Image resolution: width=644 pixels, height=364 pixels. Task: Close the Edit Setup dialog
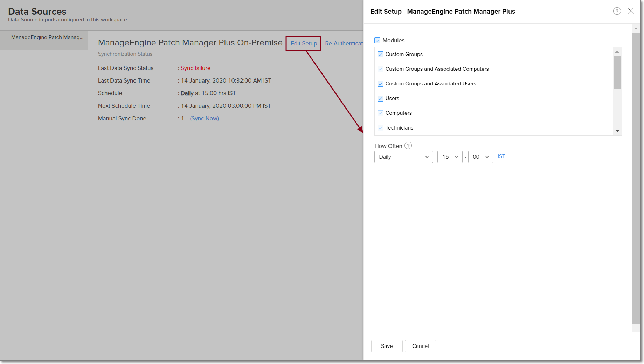coord(631,11)
